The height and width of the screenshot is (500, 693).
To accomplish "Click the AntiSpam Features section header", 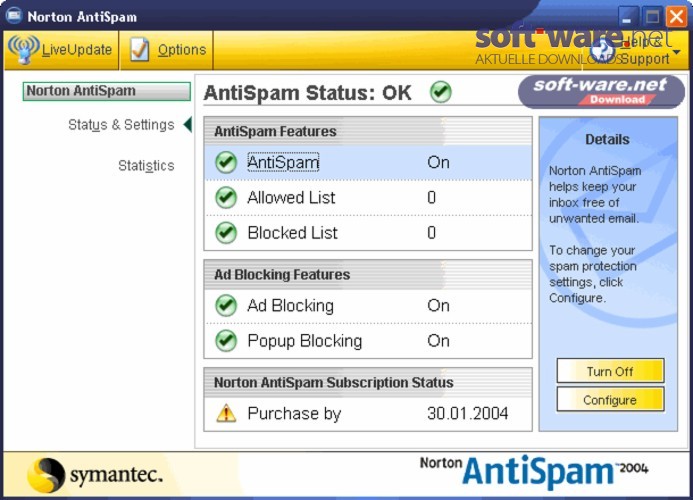I will pyautogui.click(x=368, y=131).
